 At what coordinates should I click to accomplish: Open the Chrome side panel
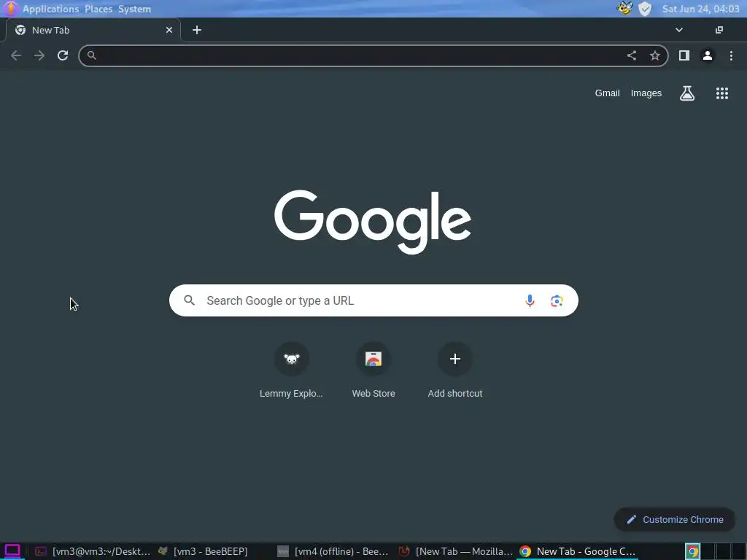tap(684, 55)
